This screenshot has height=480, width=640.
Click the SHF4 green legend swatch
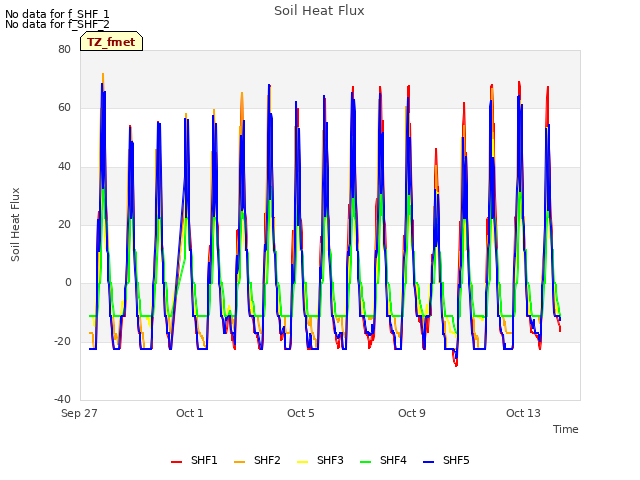pos(366,461)
